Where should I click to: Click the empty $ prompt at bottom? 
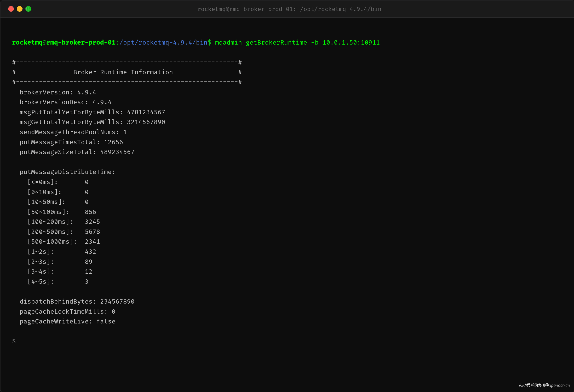14,341
